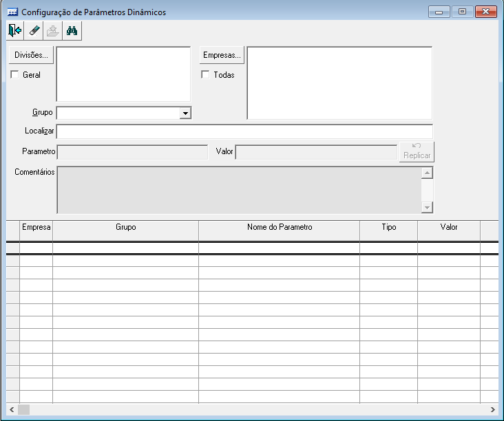
Task: Click Comentários scrollbar up arrow
Action: (427, 173)
